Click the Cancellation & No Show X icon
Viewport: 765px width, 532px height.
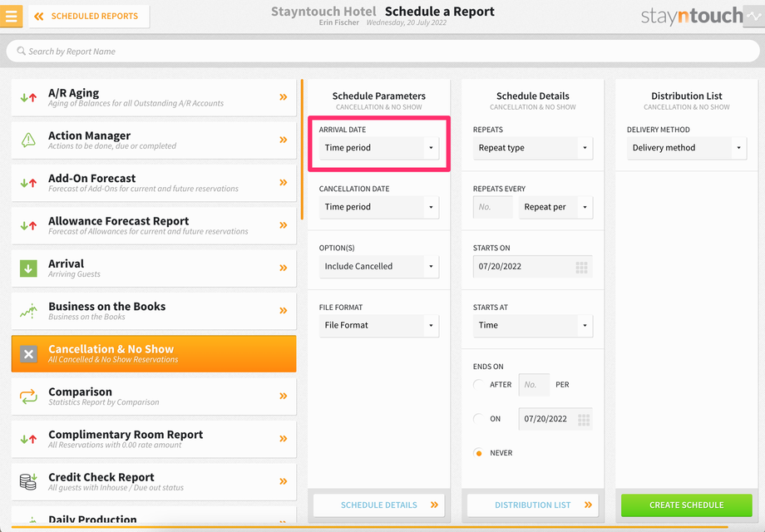28,353
